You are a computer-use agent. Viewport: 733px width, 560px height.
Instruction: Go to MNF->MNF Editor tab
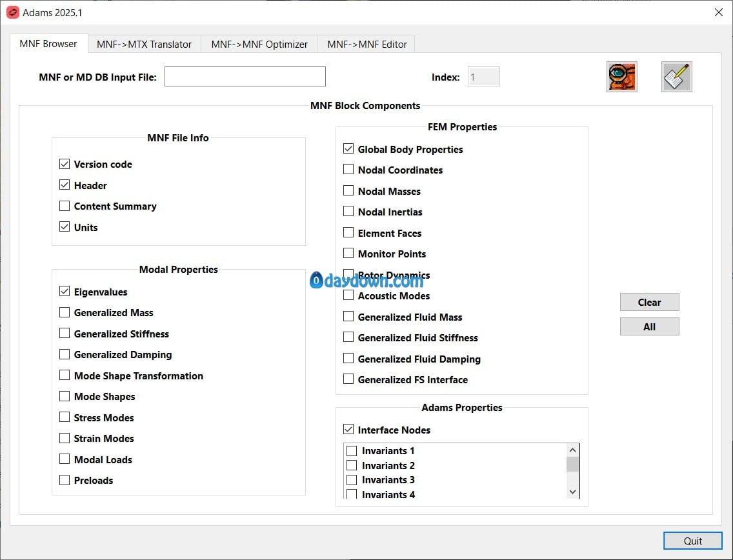(366, 44)
